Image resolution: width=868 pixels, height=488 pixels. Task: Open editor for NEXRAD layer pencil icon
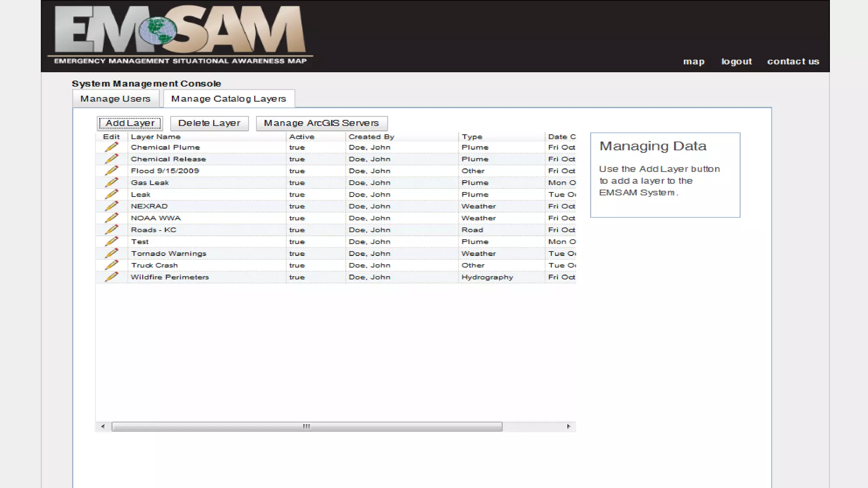(x=111, y=206)
